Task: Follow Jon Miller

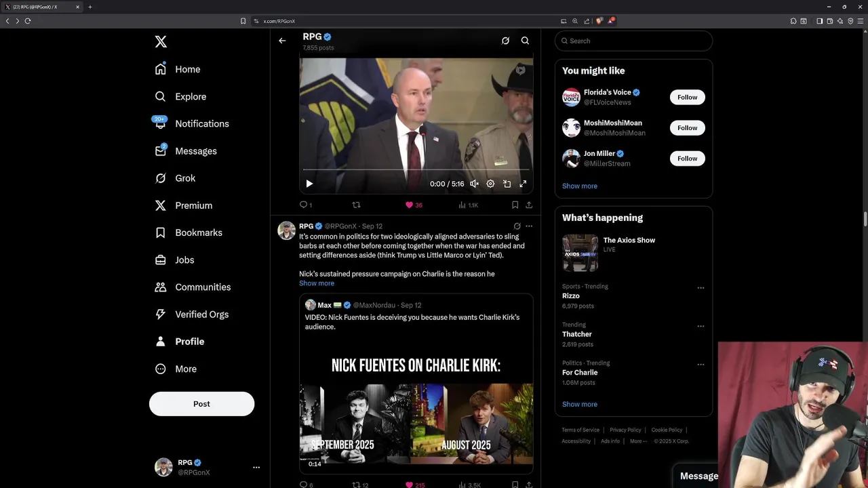Action: point(687,158)
